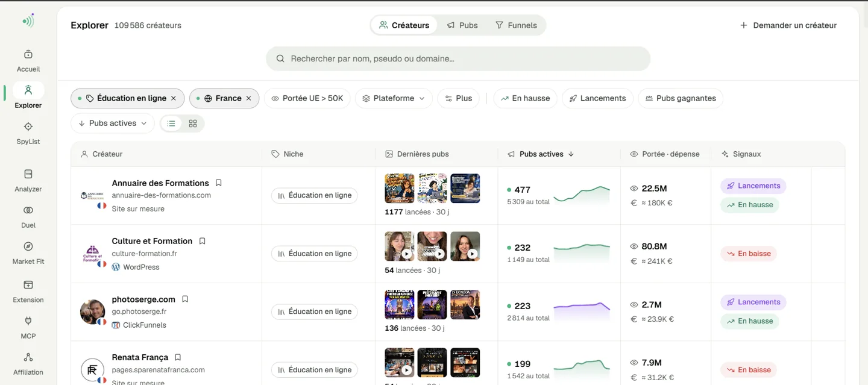Click the Culture et Formation logo avatar

tap(92, 254)
